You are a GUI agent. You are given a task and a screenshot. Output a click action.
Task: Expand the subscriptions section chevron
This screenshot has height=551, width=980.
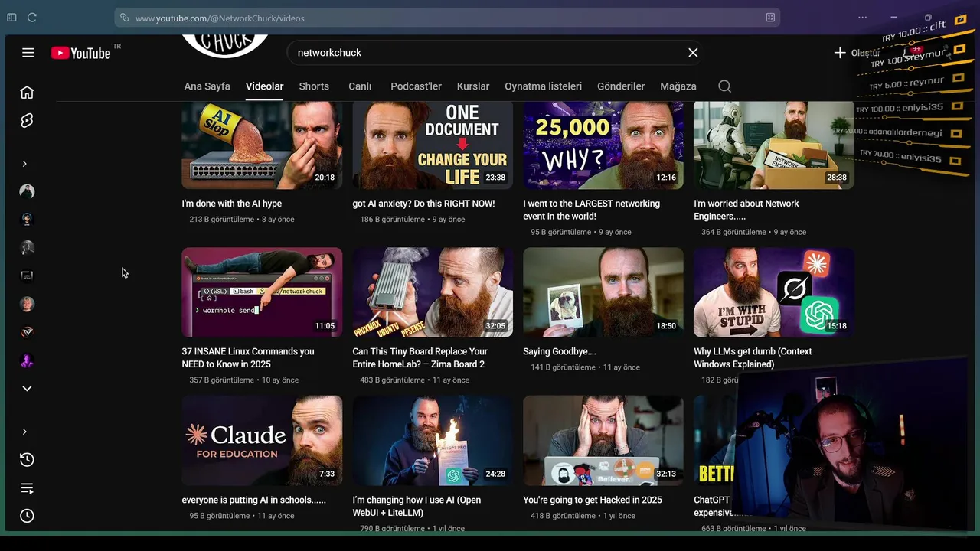[24, 164]
